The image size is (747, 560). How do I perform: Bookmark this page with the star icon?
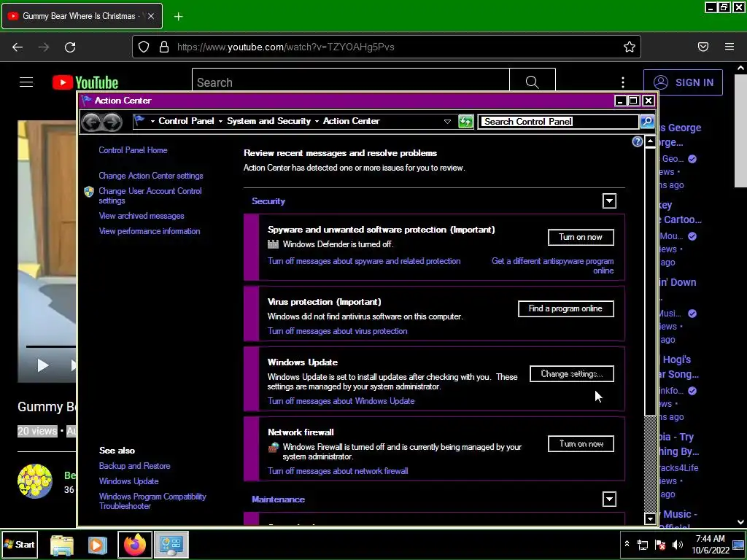coord(630,47)
